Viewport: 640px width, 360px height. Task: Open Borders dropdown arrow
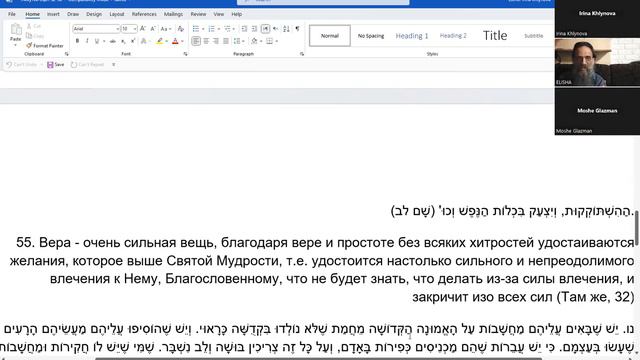click(x=277, y=41)
